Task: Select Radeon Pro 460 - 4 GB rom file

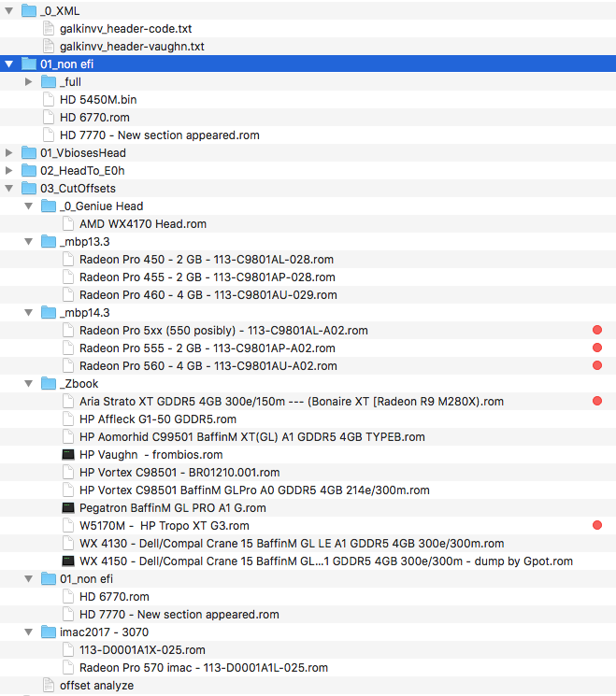Action: coord(208,294)
